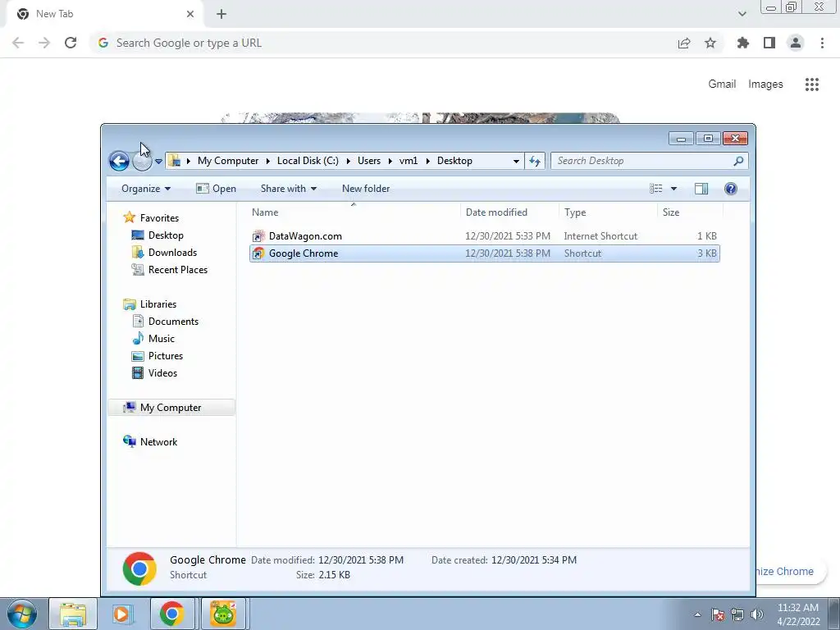Open a new Chrome tab
The width and height of the screenshot is (840, 630).
pos(221,14)
